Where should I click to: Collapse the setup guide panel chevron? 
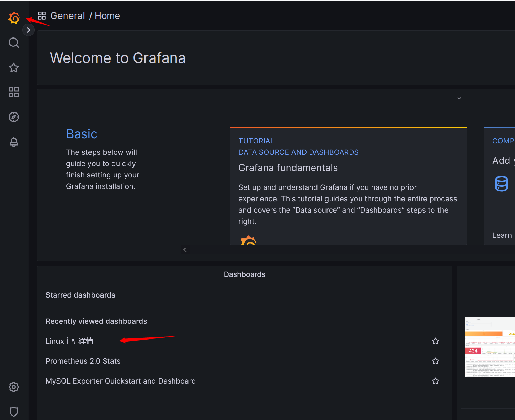click(x=459, y=98)
